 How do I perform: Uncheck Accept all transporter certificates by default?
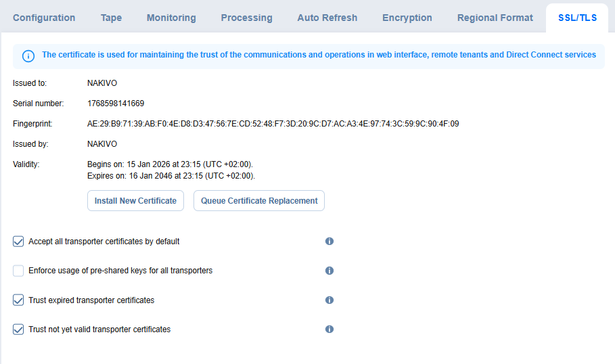[x=18, y=242]
